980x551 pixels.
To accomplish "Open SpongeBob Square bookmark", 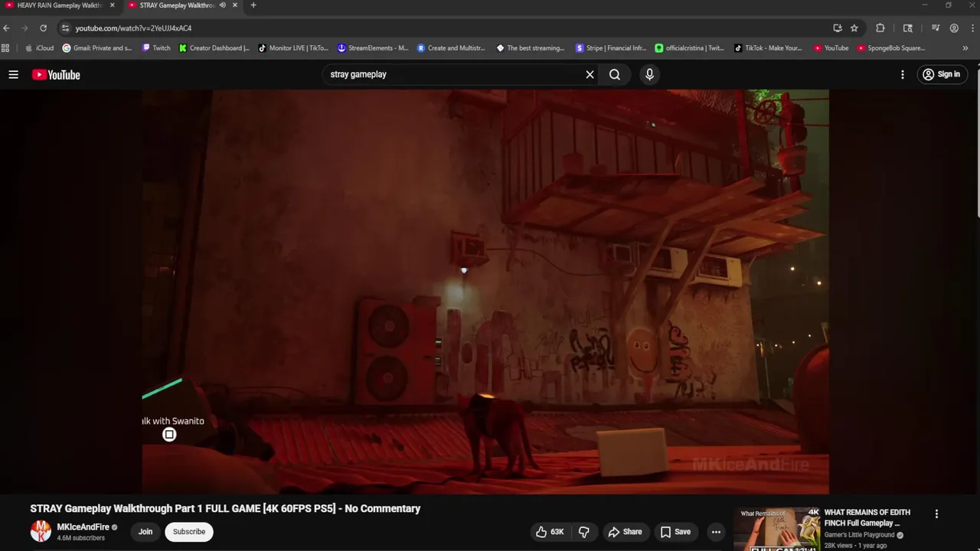I will tap(891, 48).
